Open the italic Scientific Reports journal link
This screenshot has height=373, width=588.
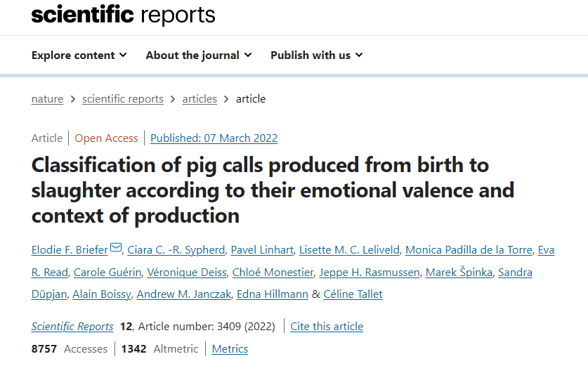[72, 327]
